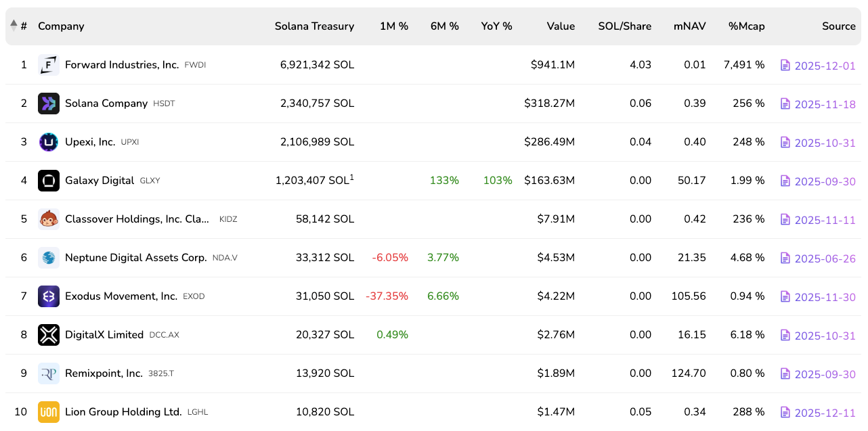868x431 pixels.
Task: Toggle sort order on the # column arrows
Action: pos(14,26)
